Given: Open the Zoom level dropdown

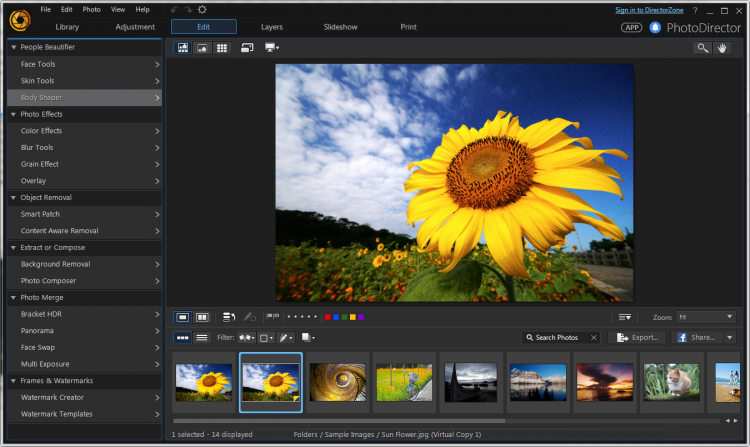Looking at the screenshot, I should (x=706, y=317).
